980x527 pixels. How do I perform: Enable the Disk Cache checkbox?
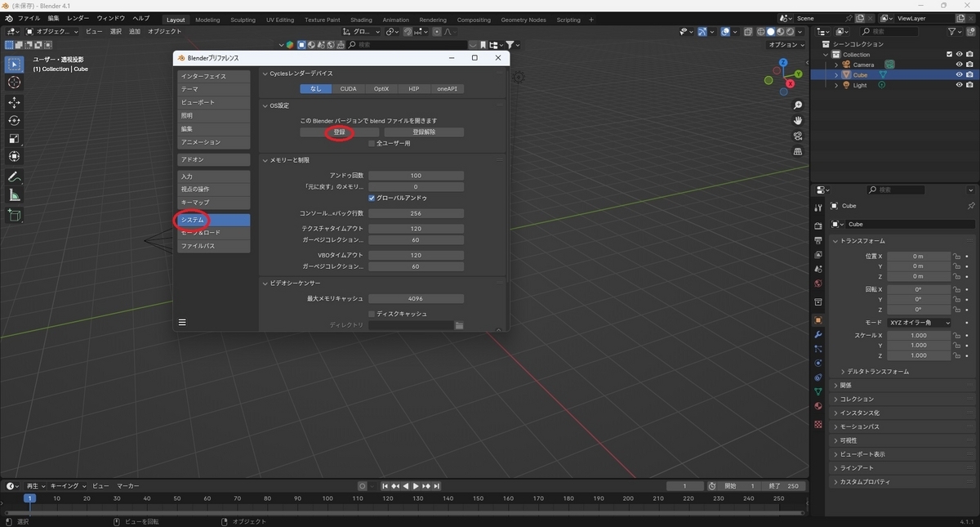point(372,314)
